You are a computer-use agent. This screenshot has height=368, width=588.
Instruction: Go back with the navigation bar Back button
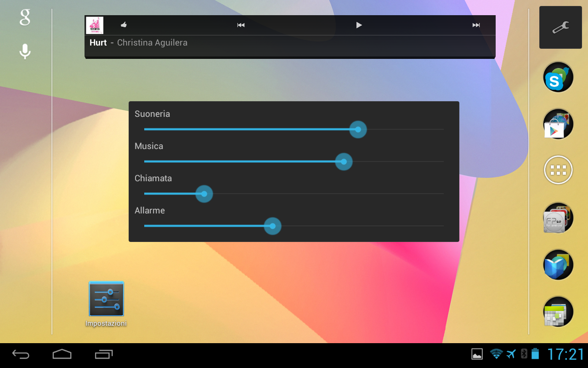[21, 354]
